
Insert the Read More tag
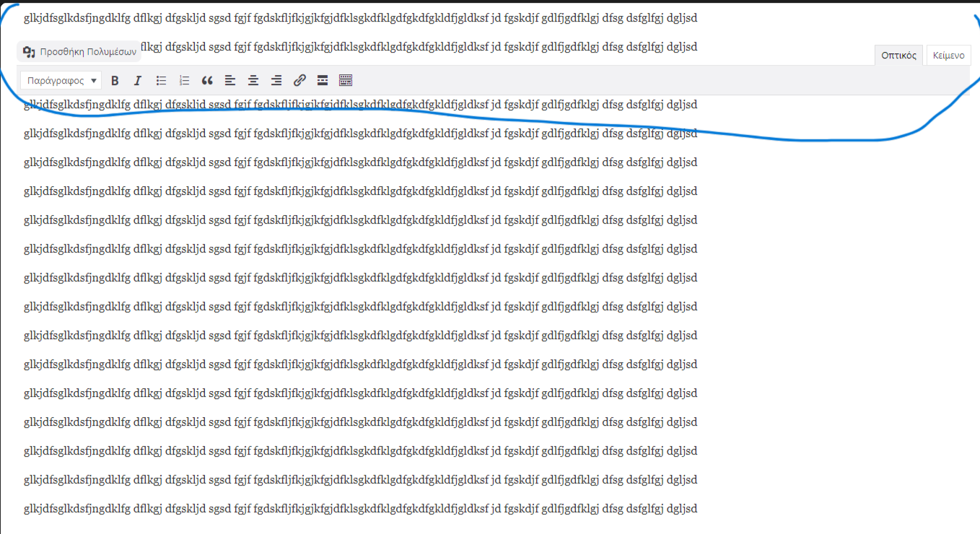[323, 81]
